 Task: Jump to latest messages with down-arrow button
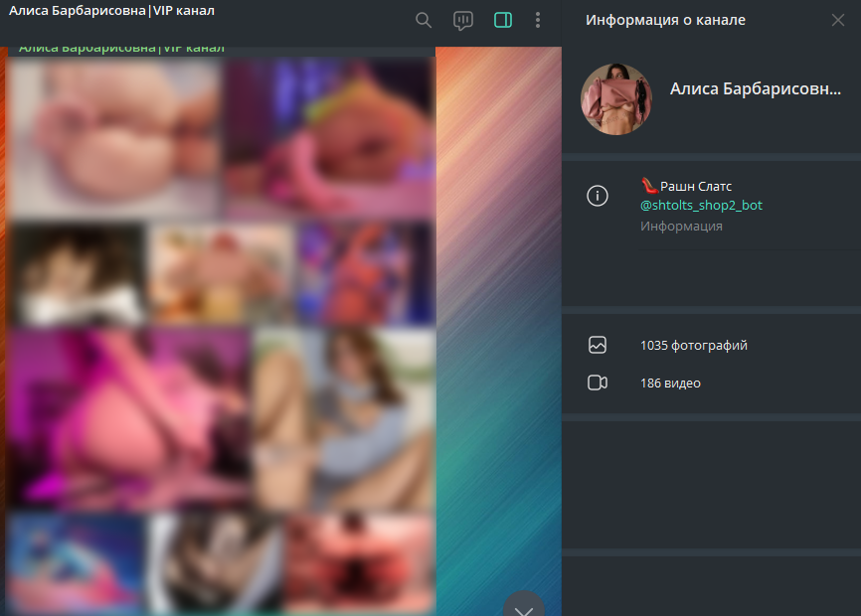coord(524,605)
